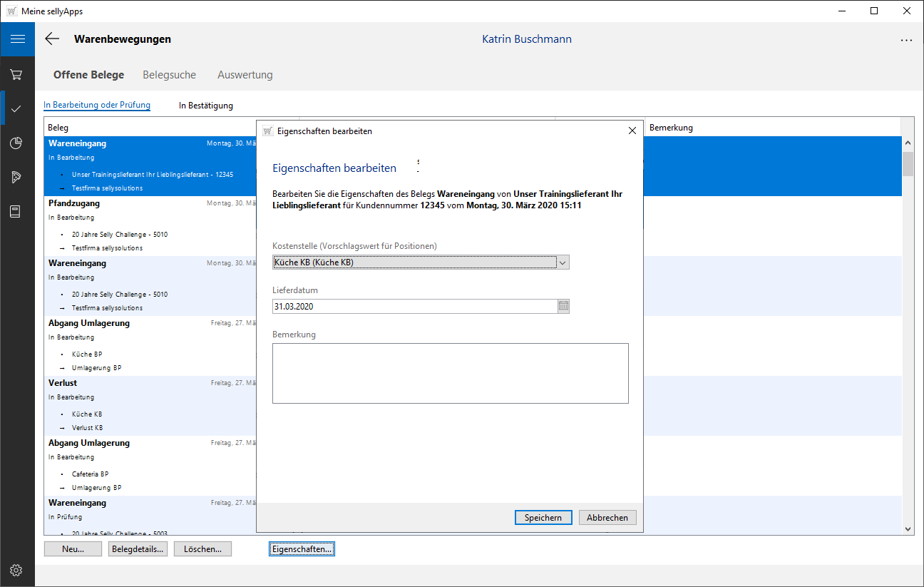
Task: Click the Lieferdatum date field
Action: [414, 306]
